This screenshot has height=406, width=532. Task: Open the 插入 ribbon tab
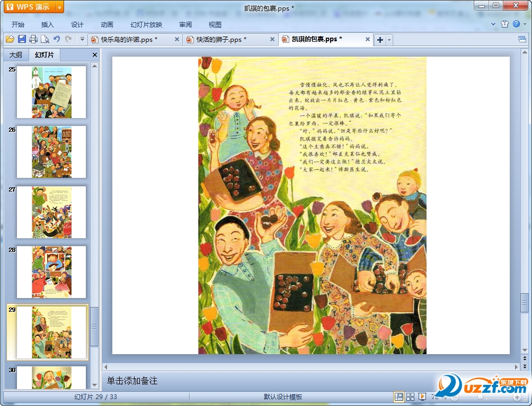point(47,25)
